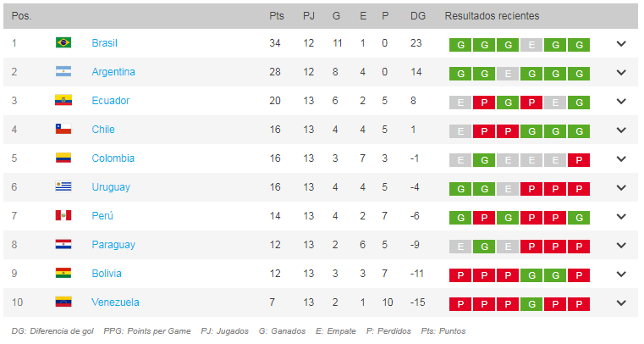Screen dimensions: 644x344
Task: Expand the Paraguay row chevron
Action: click(x=621, y=246)
